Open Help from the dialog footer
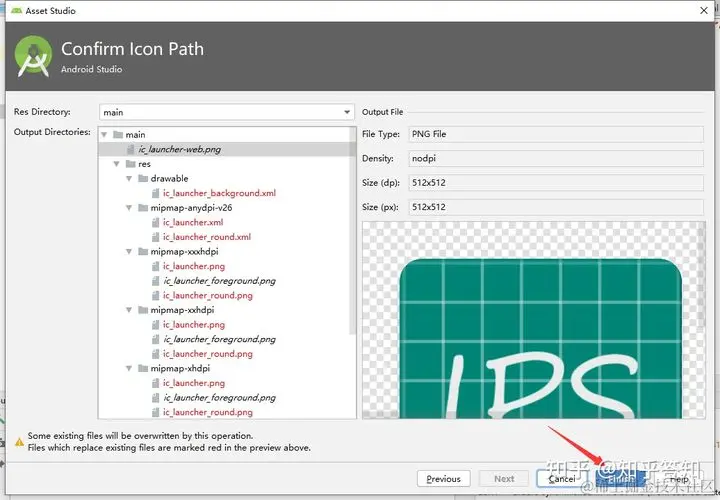720x500 pixels. coord(679,479)
